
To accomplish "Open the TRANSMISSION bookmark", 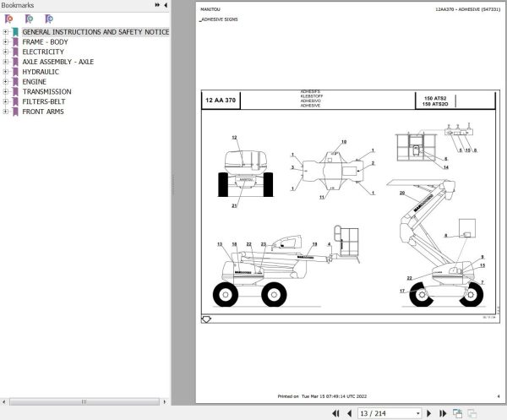I will [x=46, y=92].
